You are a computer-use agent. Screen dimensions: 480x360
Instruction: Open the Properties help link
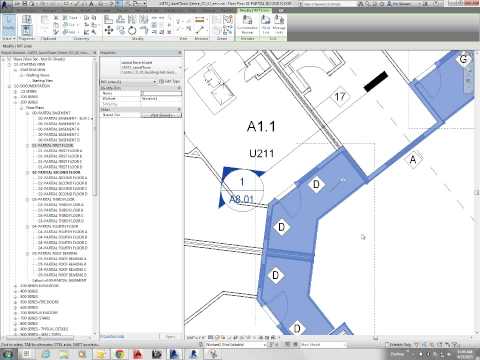click(112, 337)
